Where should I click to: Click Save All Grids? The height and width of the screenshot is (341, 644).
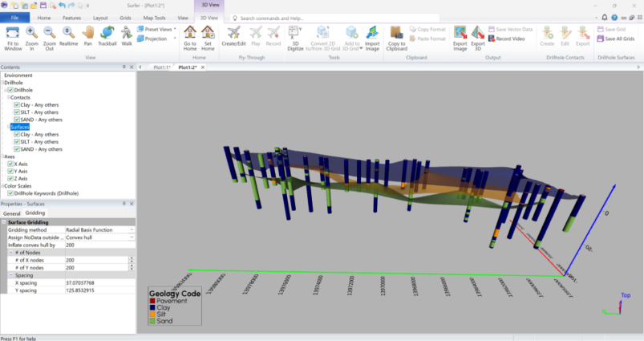[x=616, y=39]
